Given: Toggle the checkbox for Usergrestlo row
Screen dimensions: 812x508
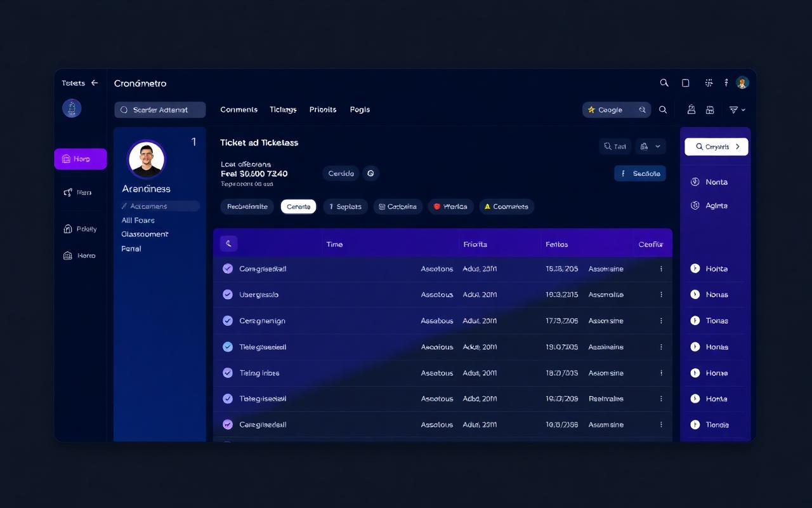Looking at the screenshot, I should pyautogui.click(x=228, y=295).
